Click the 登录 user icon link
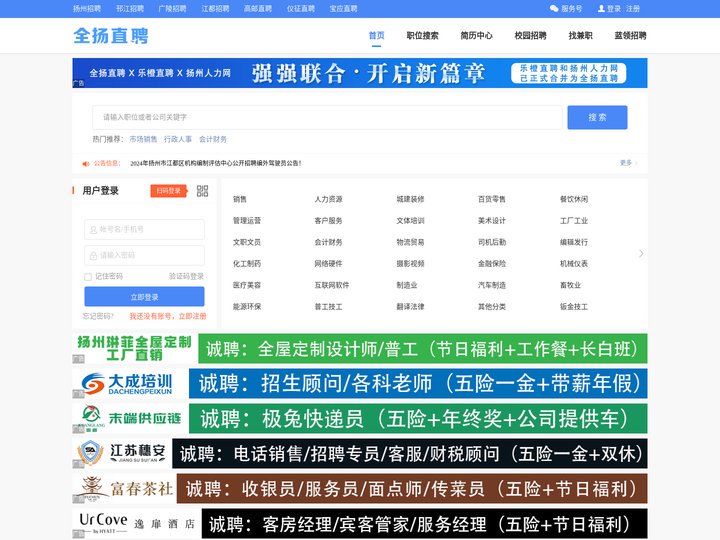The height and width of the screenshot is (540, 720). pos(609,9)
